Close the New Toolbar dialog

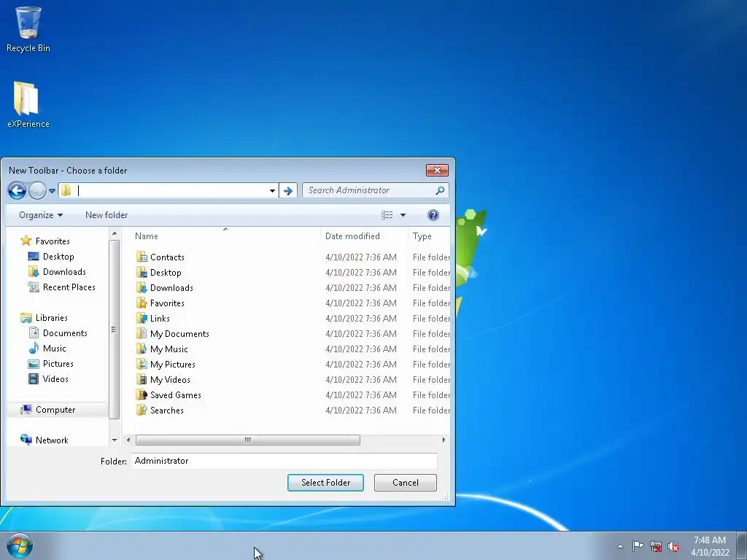[437, 171]
